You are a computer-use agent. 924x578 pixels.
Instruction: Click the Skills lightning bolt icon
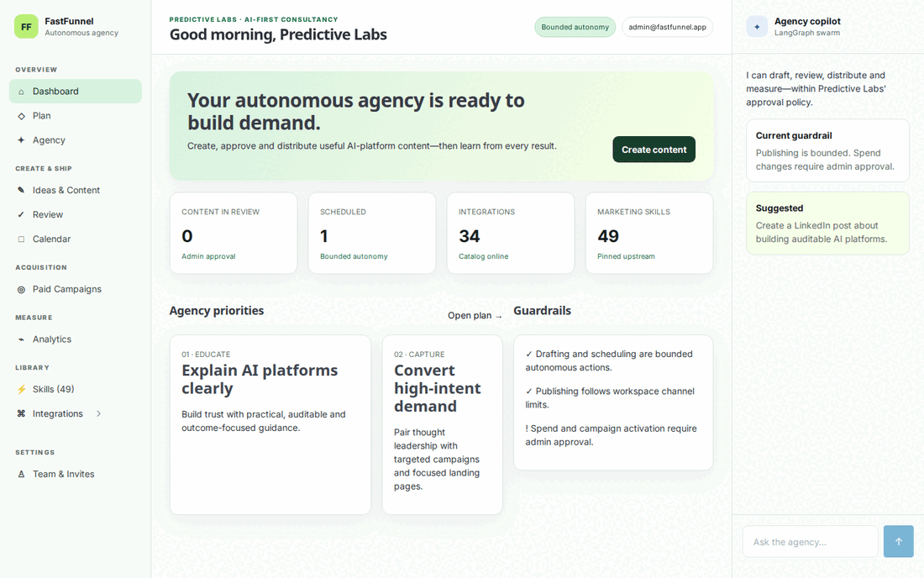[21, 390]
